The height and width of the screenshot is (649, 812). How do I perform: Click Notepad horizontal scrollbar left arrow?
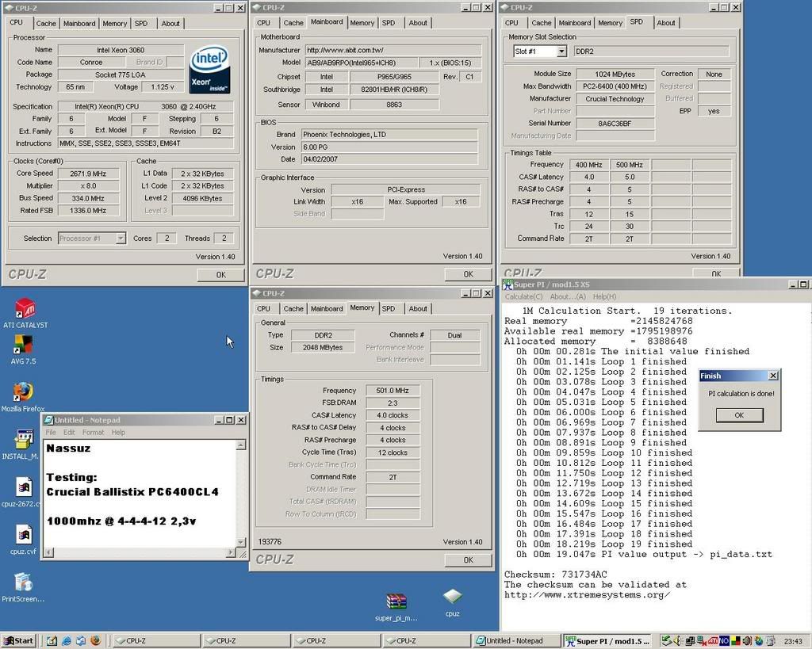(x=48, y=553)
